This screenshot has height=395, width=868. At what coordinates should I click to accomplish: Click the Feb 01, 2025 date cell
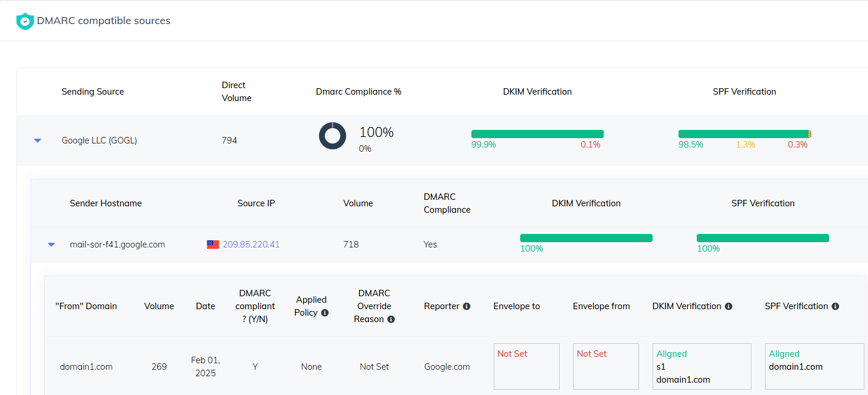pos(205,367)
